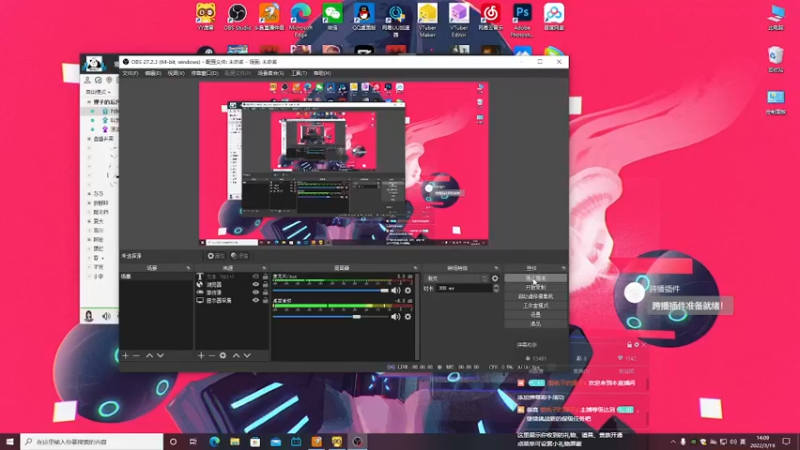
Task: Open VTuber Maker desktop shortcut
Action: 427,19
